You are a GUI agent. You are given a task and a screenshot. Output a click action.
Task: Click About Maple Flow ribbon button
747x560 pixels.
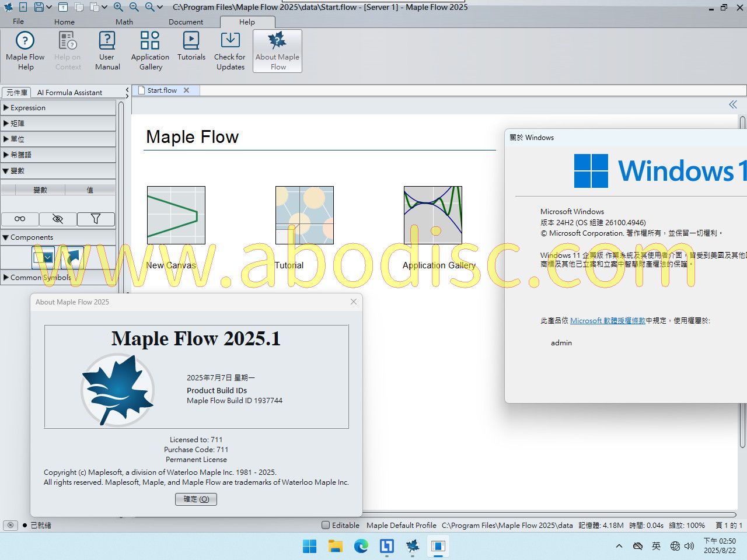[x=277, y=51]
